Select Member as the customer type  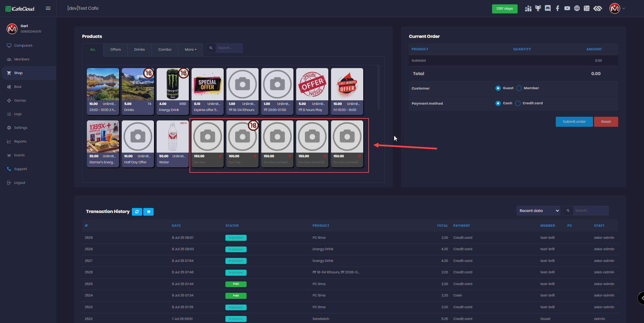pyautogui.click(x=519, y=88)
